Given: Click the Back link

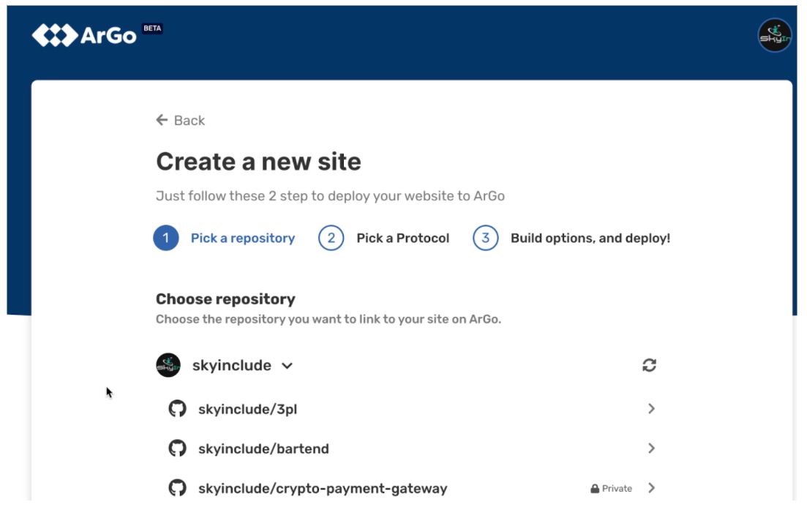Looking at the screenshot, I should (189, 120).
